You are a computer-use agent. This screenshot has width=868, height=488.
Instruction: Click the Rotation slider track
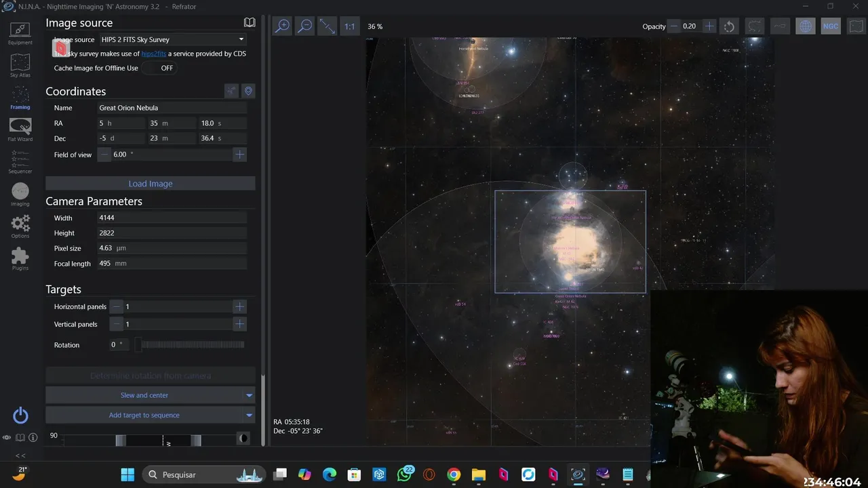189,345
